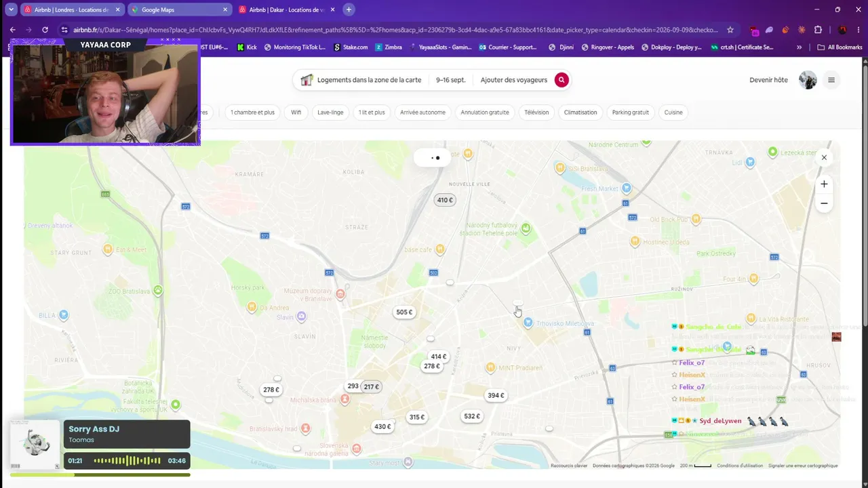
Task: Open the '9–16 sept.' date picker
Action: click(x=451, y=80)
